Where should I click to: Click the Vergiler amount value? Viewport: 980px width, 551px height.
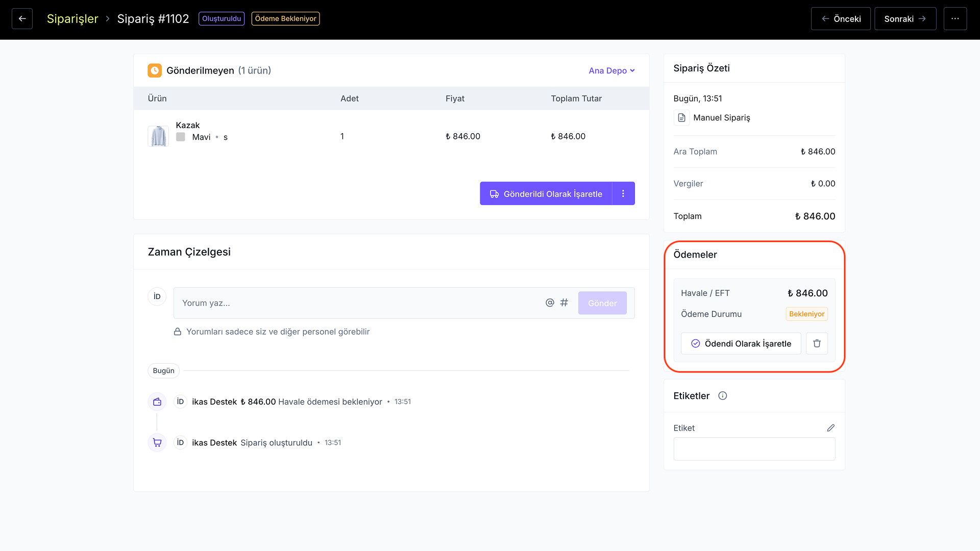[x=823, y=184]
